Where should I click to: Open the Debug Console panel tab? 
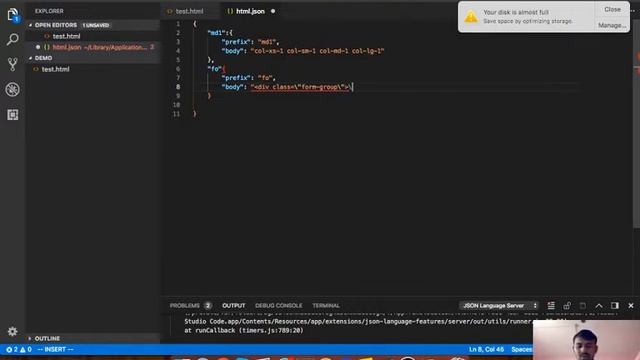(279, 306)
